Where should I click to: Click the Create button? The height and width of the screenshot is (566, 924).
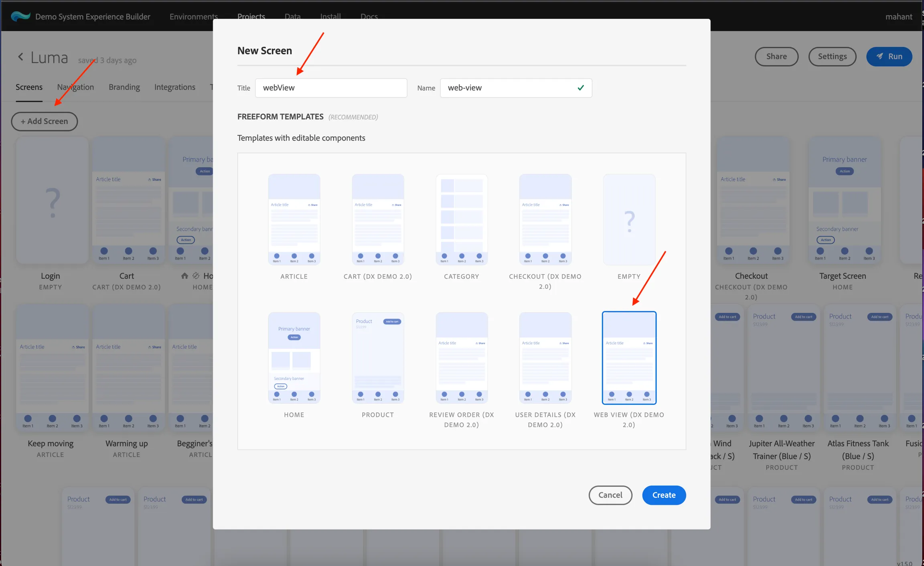pyautogui.click(x=664, y=495)
